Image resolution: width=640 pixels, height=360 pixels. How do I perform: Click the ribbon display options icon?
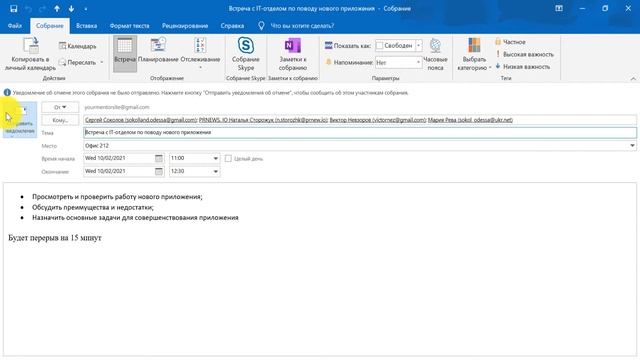click(559, 9)
